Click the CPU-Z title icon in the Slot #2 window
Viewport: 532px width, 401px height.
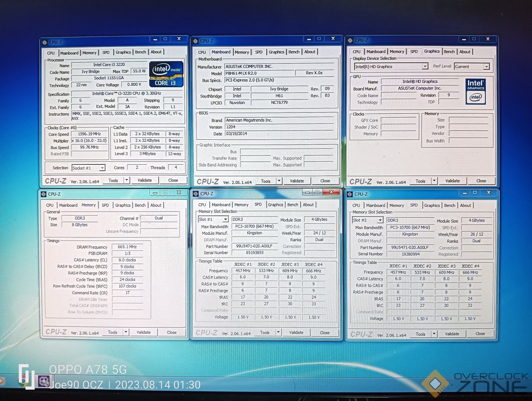coord(350,194)
